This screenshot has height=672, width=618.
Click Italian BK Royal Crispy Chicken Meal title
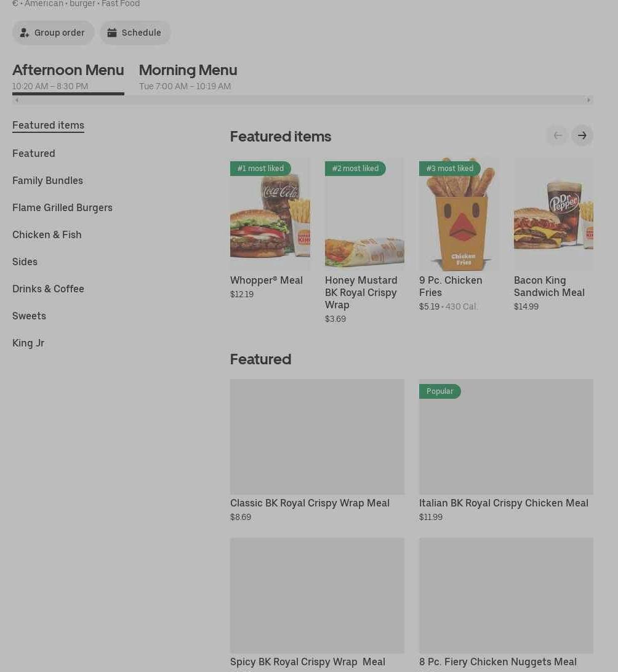click(504, 503)
